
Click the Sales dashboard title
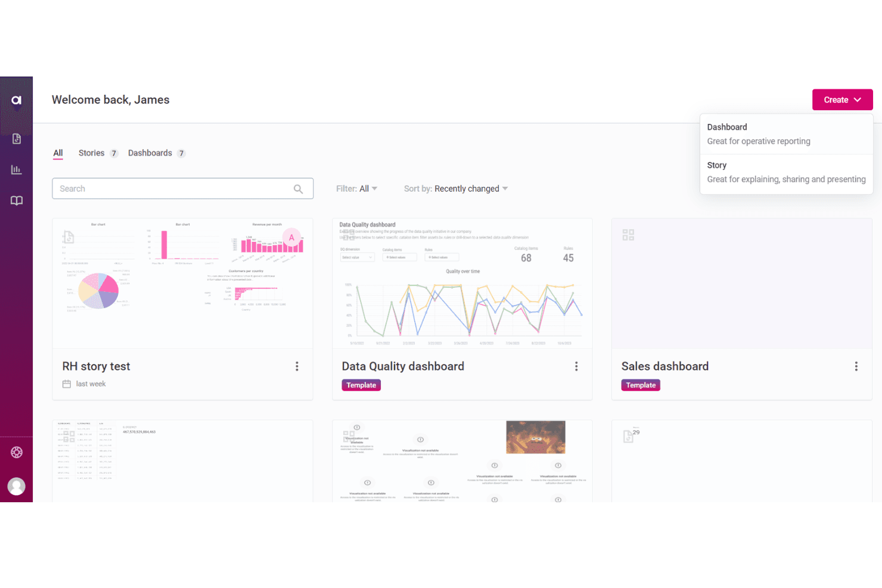point(665,366)
